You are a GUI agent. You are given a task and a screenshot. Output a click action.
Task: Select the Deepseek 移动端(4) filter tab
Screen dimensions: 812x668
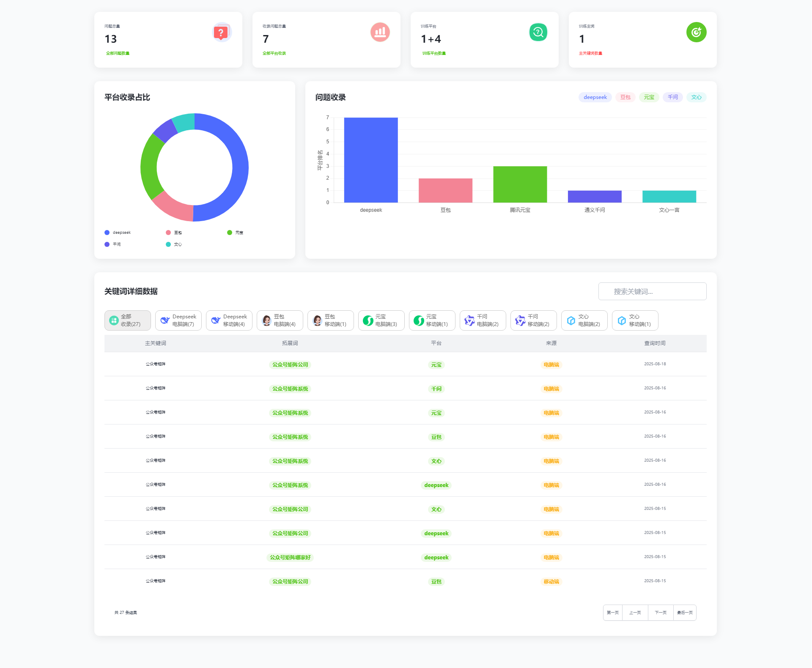click(x=229, y=320)
